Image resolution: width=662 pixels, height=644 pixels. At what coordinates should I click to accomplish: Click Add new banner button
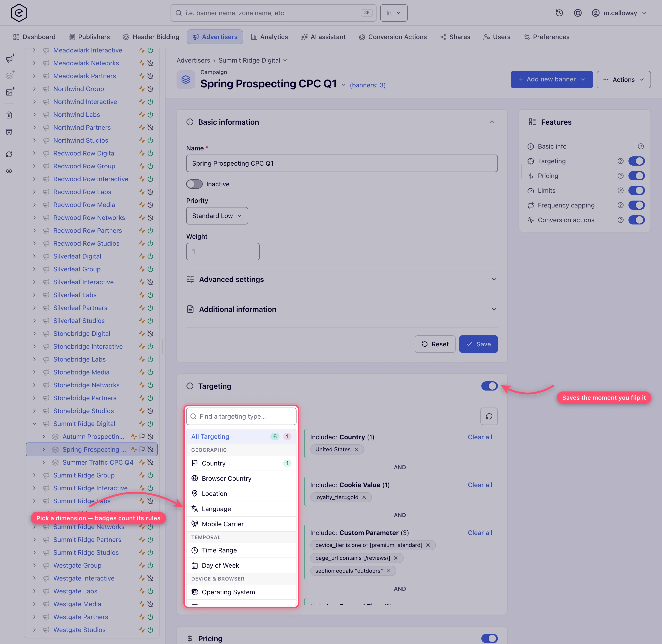coord(551,80)
